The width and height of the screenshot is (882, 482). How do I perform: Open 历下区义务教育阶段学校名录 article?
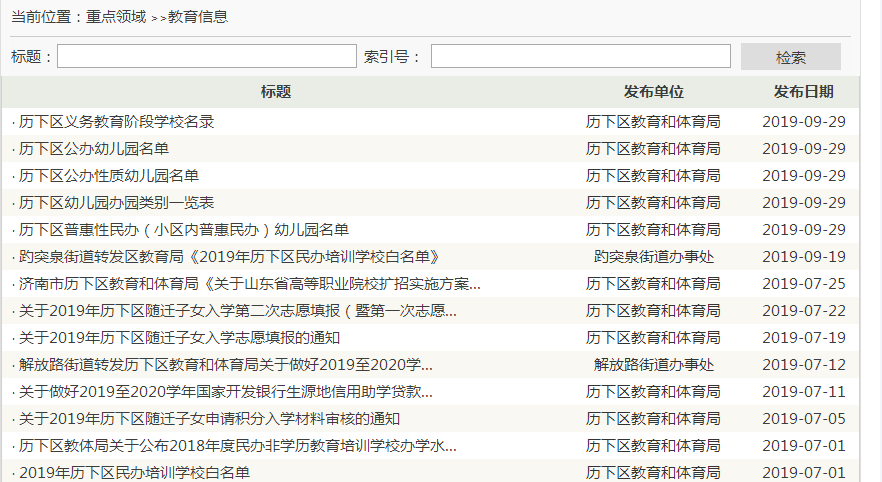point(116,121)
